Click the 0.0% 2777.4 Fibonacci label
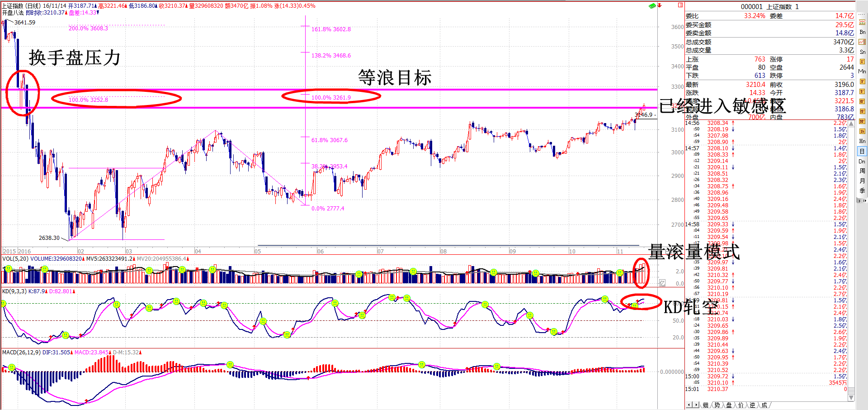Screen dimensions: 868x410 coord(328,208)
